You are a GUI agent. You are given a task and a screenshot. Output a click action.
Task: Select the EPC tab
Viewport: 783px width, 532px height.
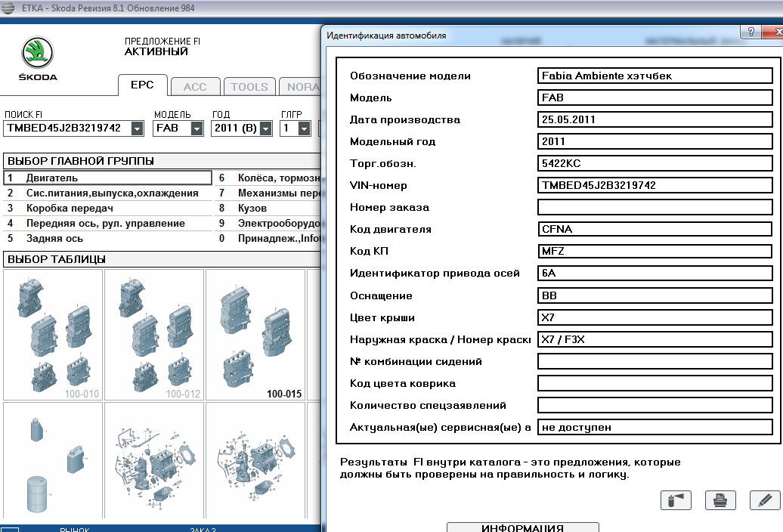point(142,85)
